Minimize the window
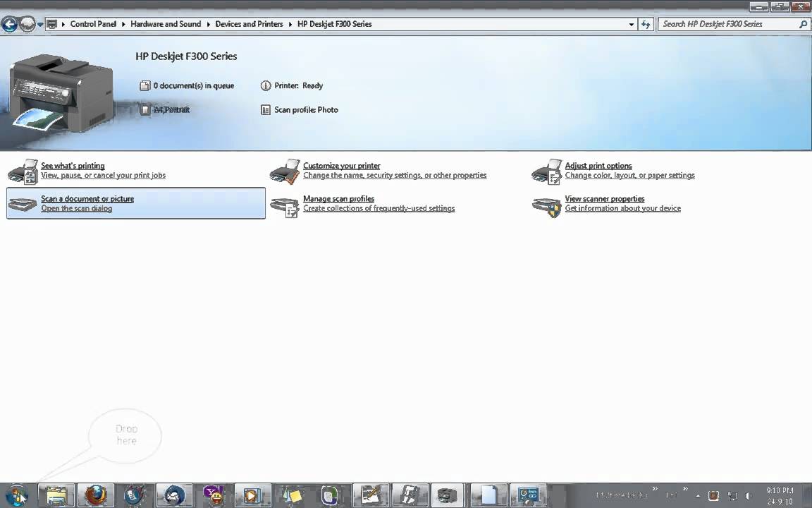812x508 pixels. tap(758, 7)
